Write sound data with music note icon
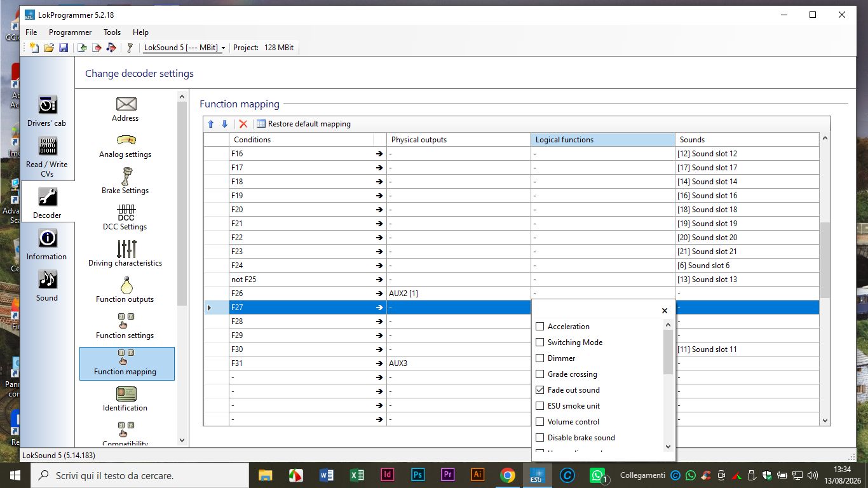 click(x=111, y=48)
